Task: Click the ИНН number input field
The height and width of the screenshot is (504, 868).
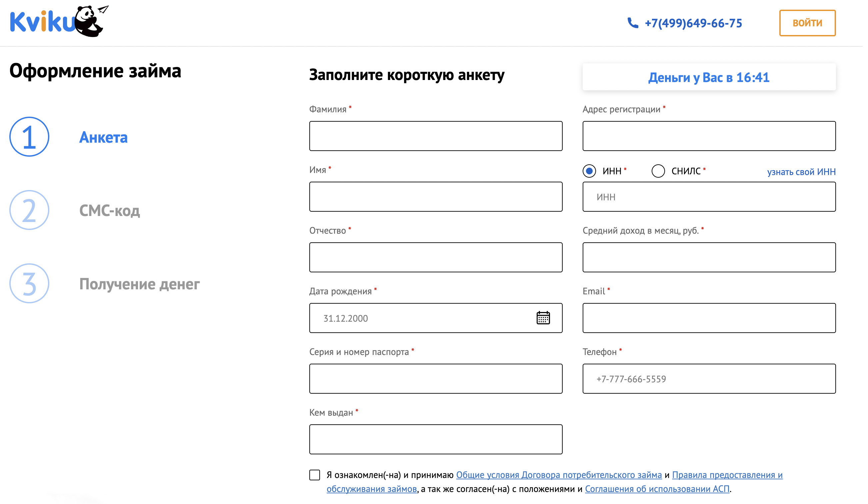Action: [710, 197]
